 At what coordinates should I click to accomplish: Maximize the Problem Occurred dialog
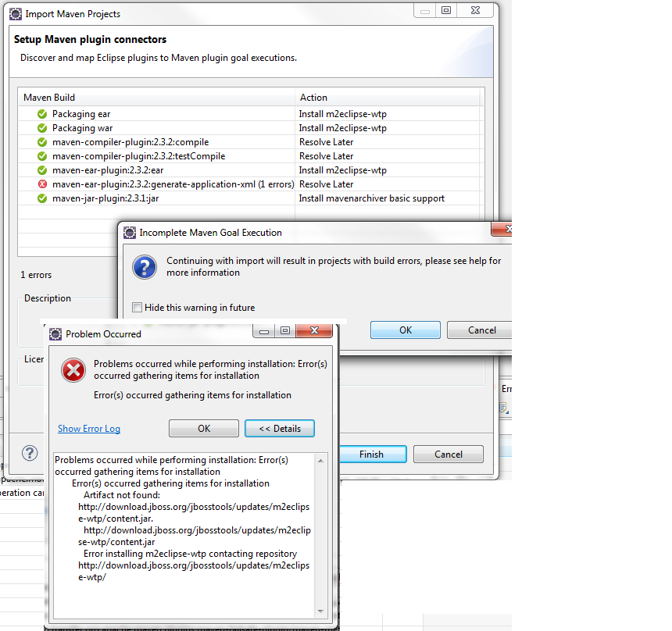point(285,330)
